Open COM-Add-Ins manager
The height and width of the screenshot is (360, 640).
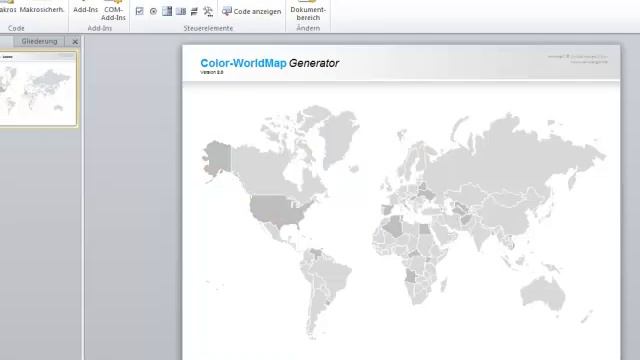coord(113,11)
